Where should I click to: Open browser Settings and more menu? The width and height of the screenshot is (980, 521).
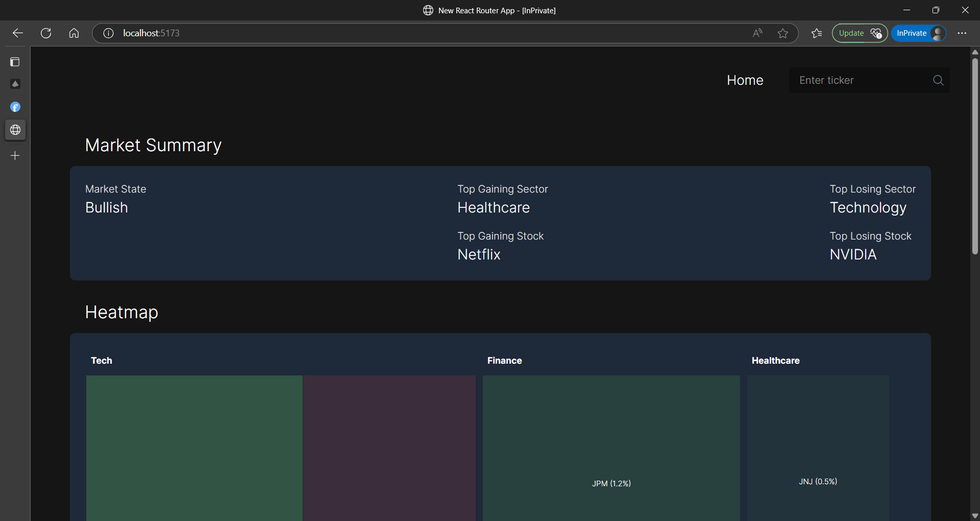[x=962, y=33]
